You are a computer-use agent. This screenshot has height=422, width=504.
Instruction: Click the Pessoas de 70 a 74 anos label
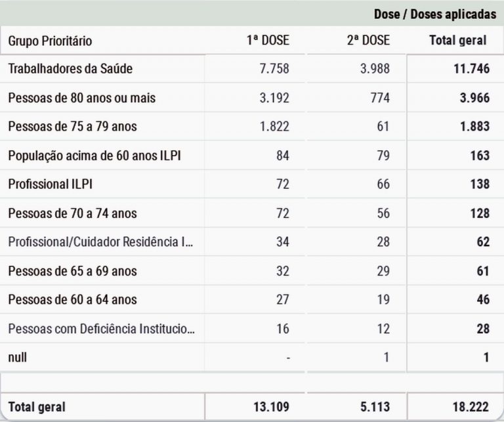[72, 213]
